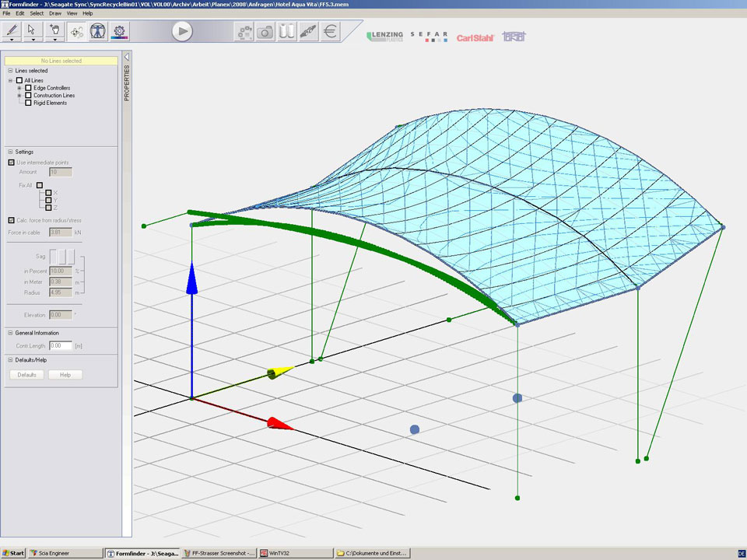
Task: Click the fabric rolls material icon
Action: [287, 31]
